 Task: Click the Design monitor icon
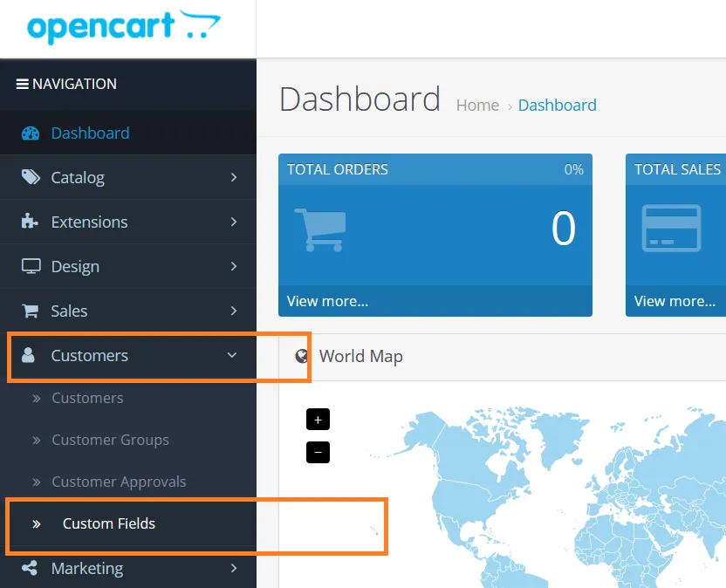point(31,266)
